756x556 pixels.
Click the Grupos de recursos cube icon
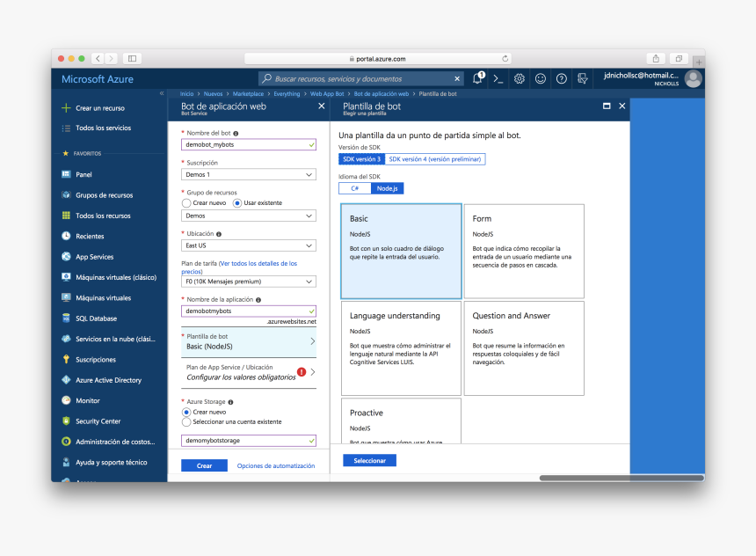coord(66,195)
